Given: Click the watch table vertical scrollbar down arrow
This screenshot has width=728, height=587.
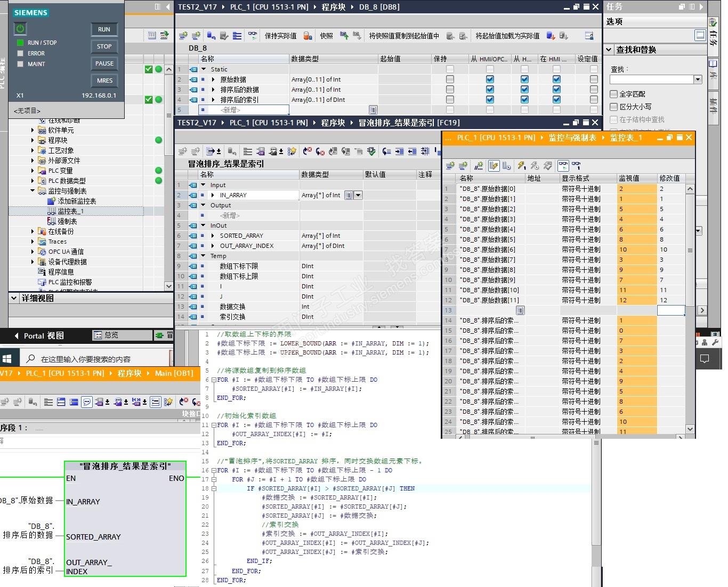Looking at the screenshot, I should pos(690,429).
